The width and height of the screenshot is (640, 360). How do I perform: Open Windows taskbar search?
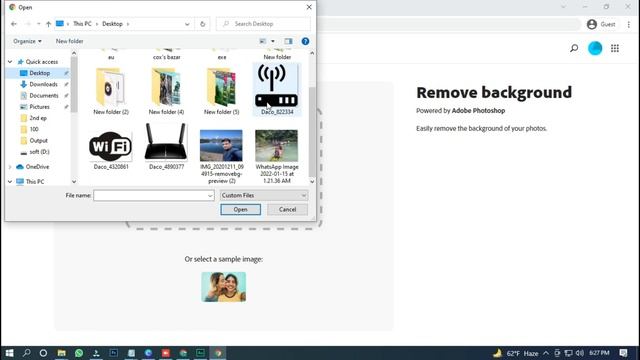[27, 353]
